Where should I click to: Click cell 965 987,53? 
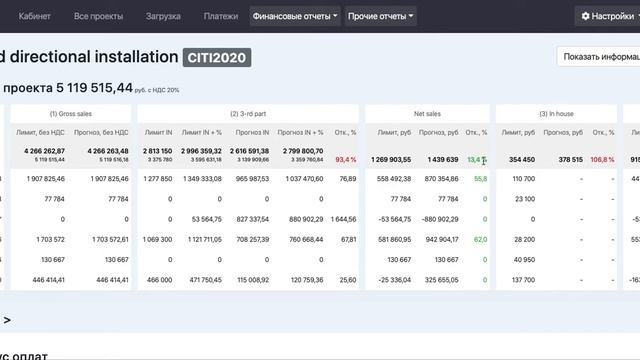pyautogui.click(x=252, y=179)
